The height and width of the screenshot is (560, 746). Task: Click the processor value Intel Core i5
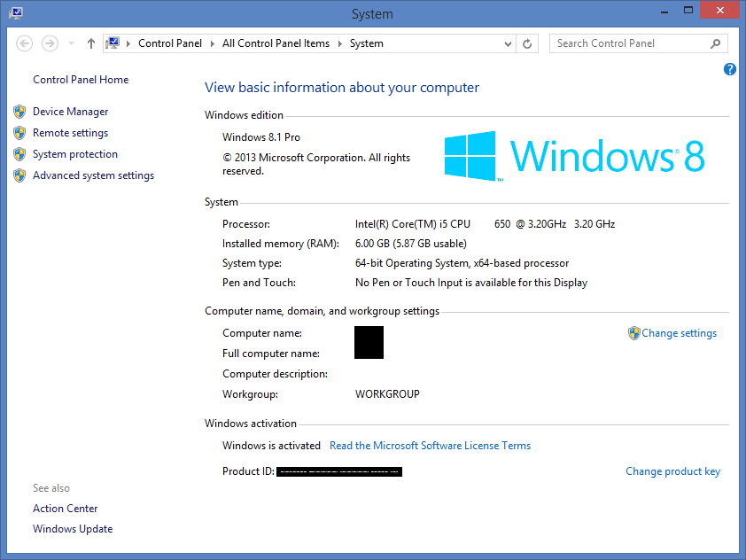click(x=485, y=224)
